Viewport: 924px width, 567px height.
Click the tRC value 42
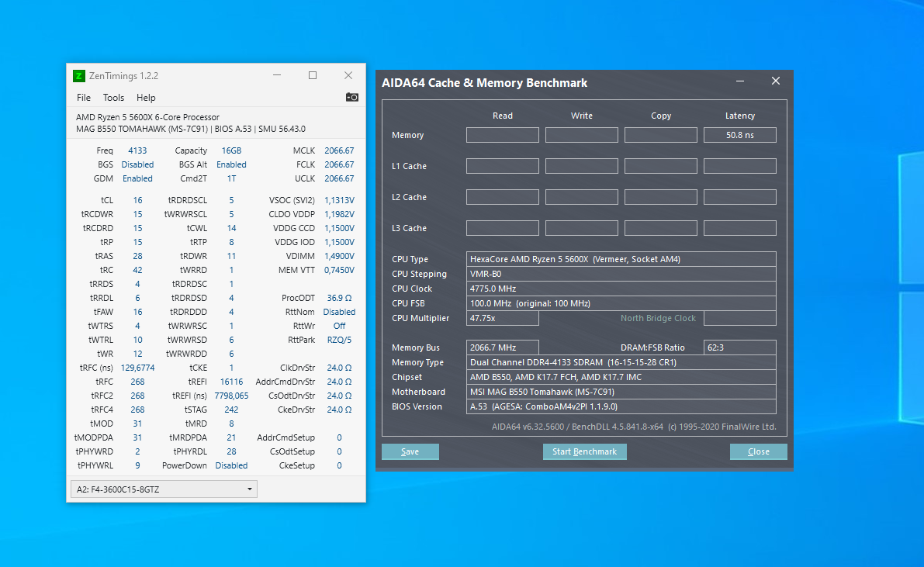click(137, 270)
